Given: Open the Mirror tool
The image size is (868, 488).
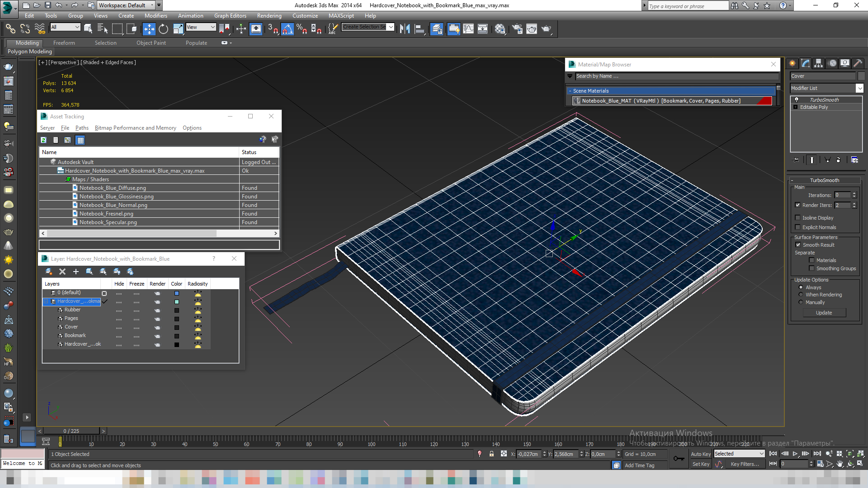Looking at the screenshot, I should 405,29.
